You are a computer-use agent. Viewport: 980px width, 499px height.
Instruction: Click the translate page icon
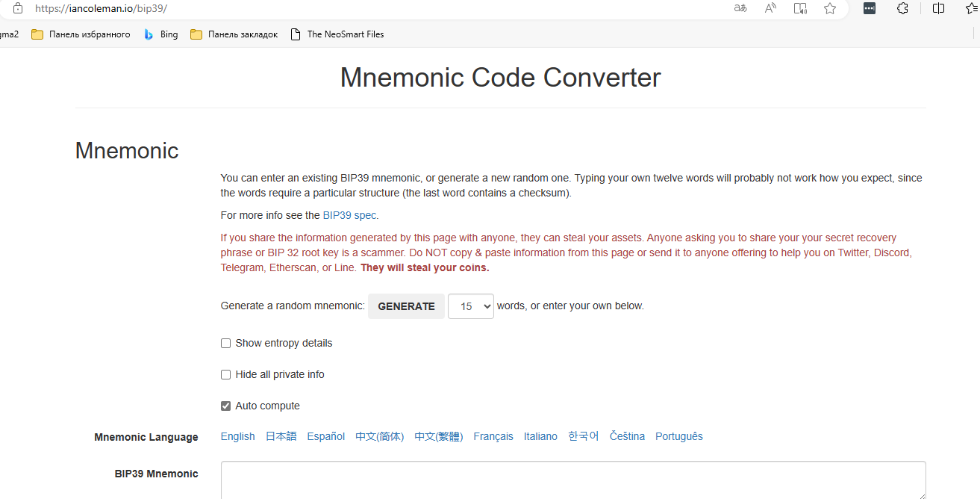coord(740,8)
